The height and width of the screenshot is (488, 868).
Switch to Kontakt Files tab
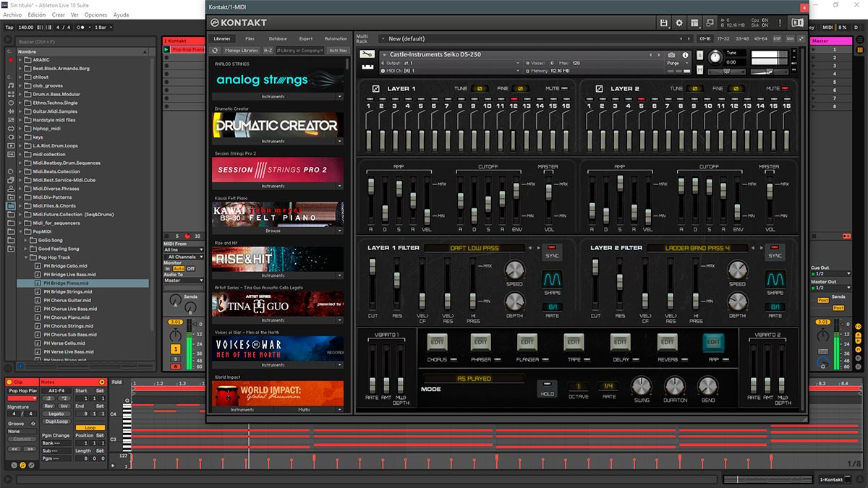pyautogui.click(x=250, y=38)
